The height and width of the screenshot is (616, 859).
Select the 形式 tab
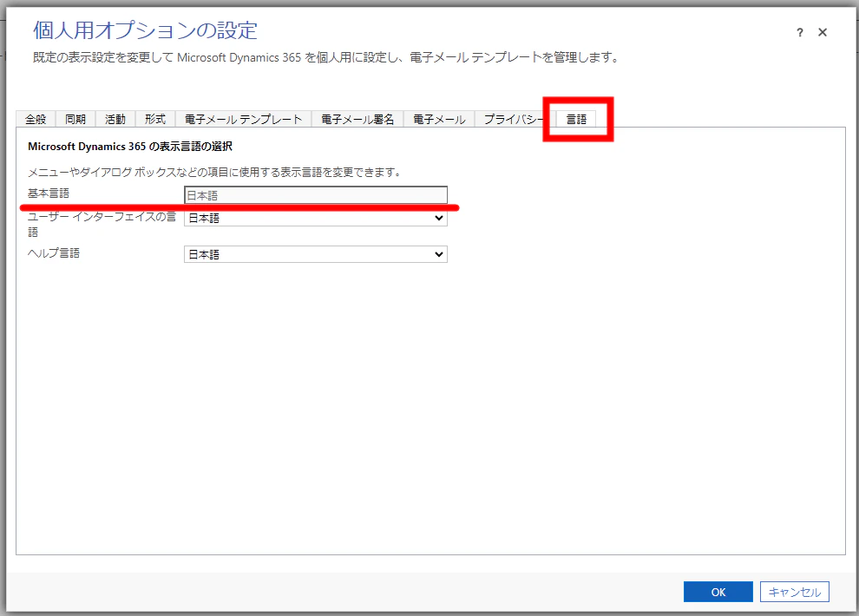(155, 119)
